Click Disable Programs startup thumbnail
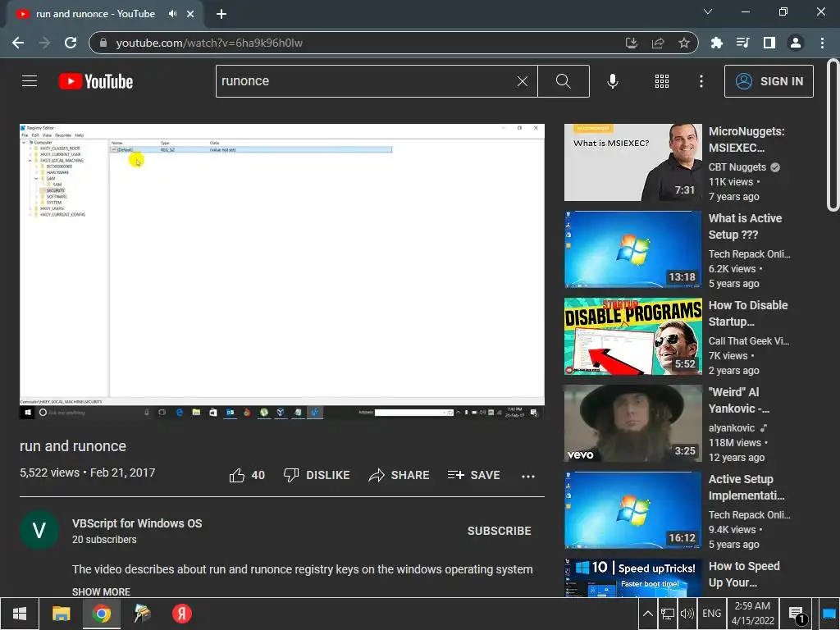The image size is (840, 630). point(632,336)
